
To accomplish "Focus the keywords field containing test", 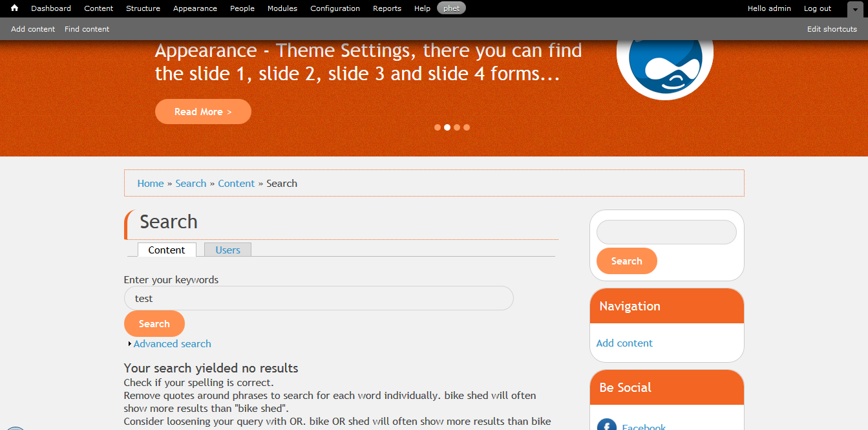I will (319, 298).
